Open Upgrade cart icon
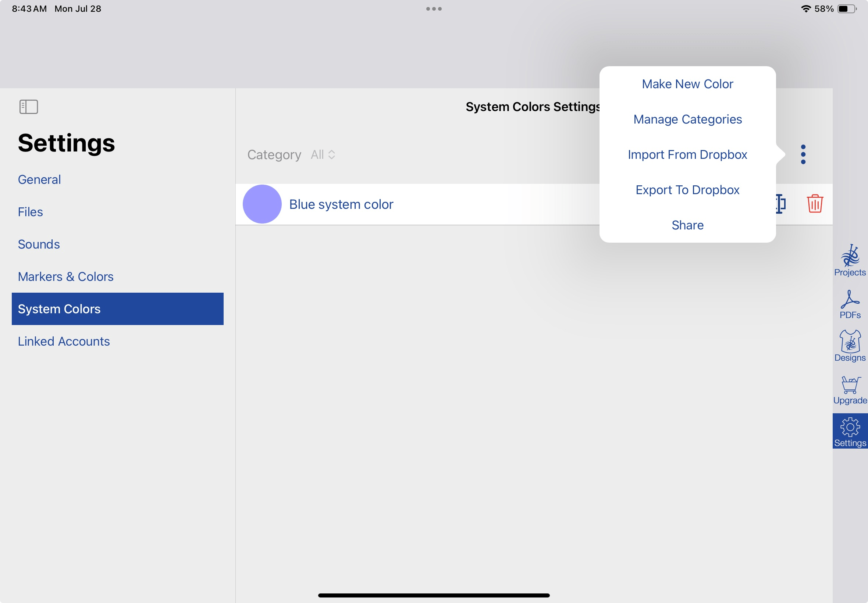The image size is (868, 603). click(x=850, y=390)
